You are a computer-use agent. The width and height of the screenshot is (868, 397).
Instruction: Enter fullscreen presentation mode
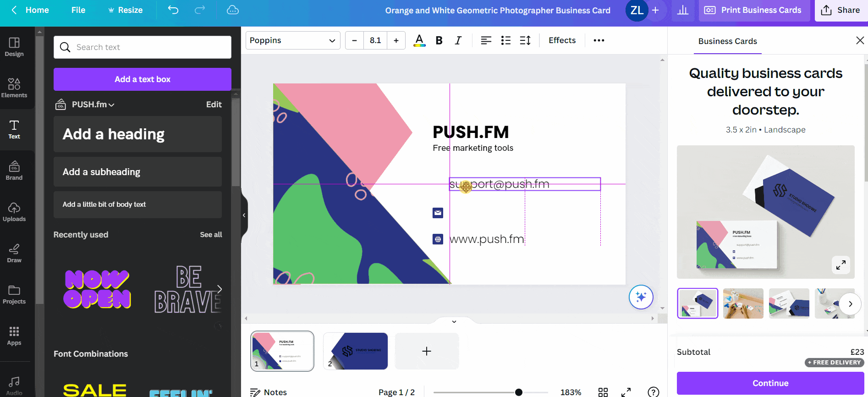(x=626, y=392)
